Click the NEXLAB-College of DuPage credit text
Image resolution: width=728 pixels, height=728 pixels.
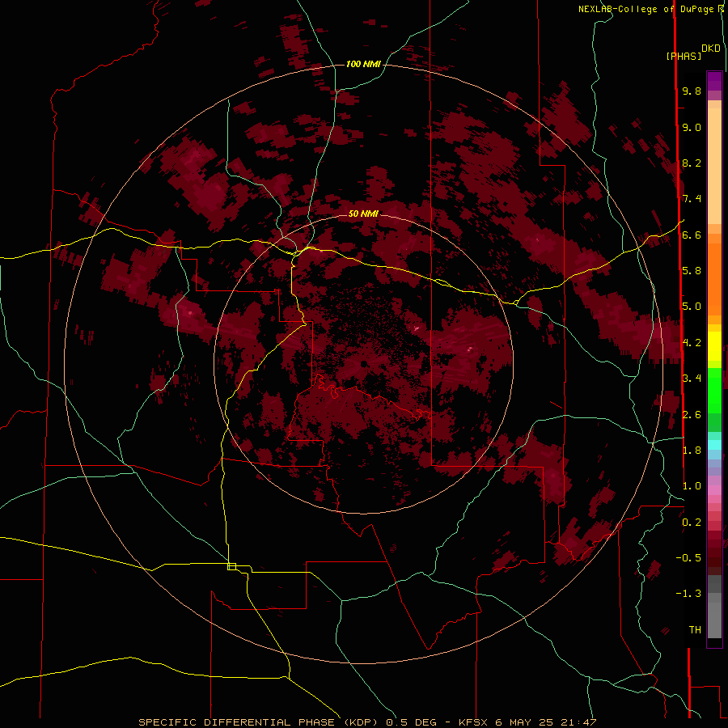click(648, 9)
